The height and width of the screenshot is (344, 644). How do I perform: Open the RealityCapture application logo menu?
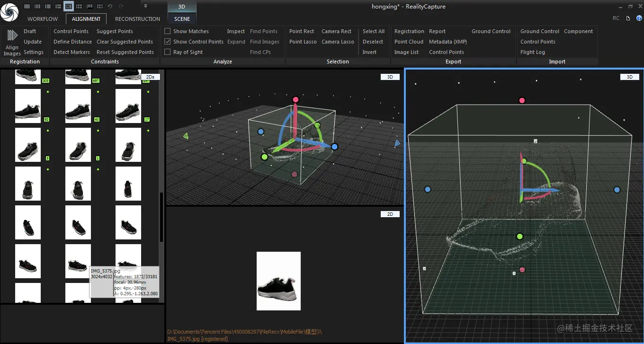9,12
